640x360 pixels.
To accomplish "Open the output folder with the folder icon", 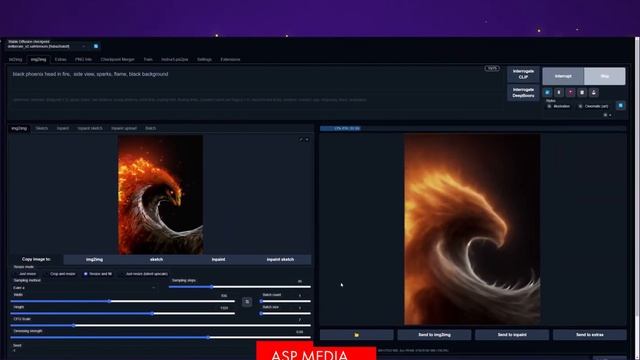I will click(357, 335).
